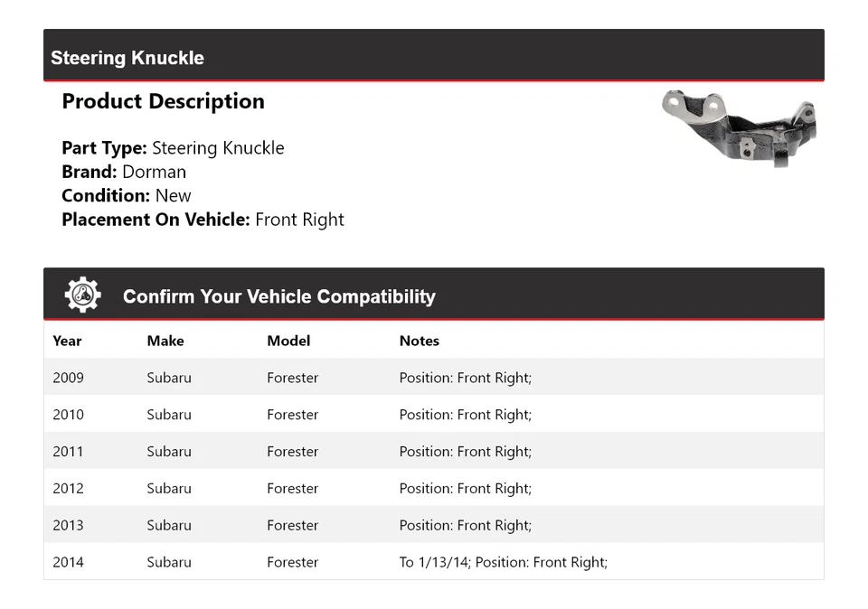Click Subaru in the 2012 row
The height and width of the screenshot is (609, 868).
[x=169, y=489]
